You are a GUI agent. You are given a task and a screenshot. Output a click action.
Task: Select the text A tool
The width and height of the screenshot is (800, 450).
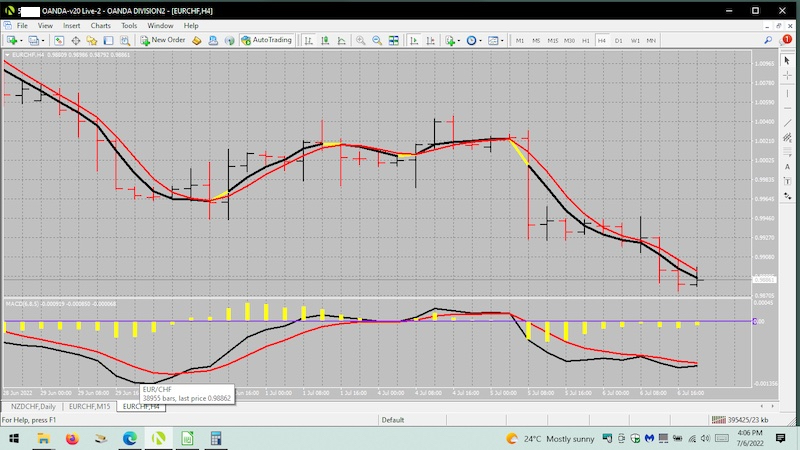(787, 167)
